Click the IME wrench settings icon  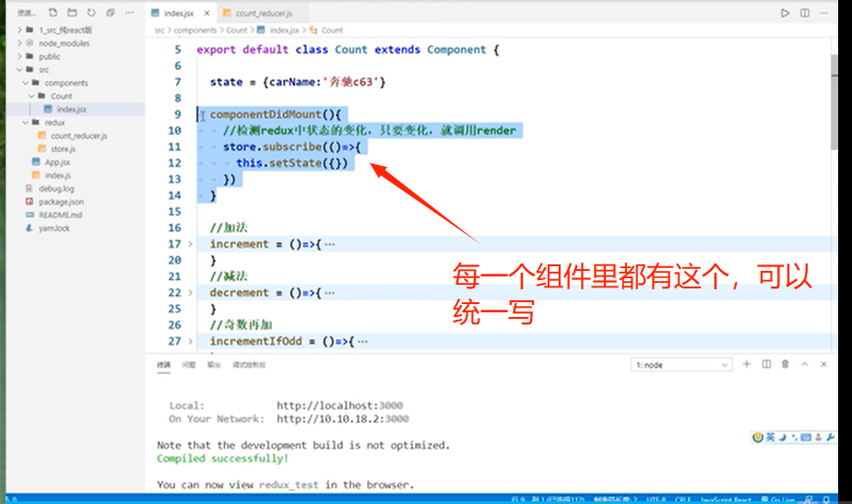tap(830, 437)
